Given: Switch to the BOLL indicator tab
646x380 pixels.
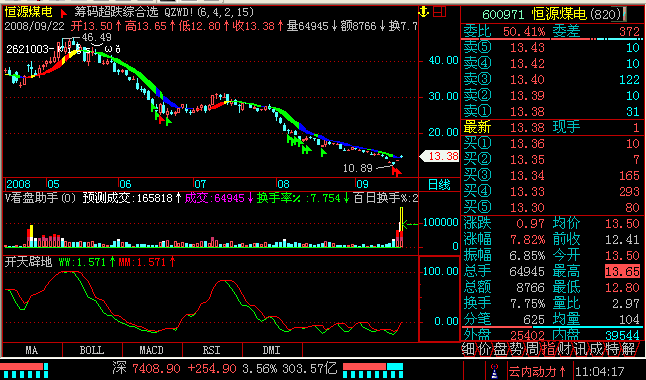Looking at the screenshot, I should point(92,350).
